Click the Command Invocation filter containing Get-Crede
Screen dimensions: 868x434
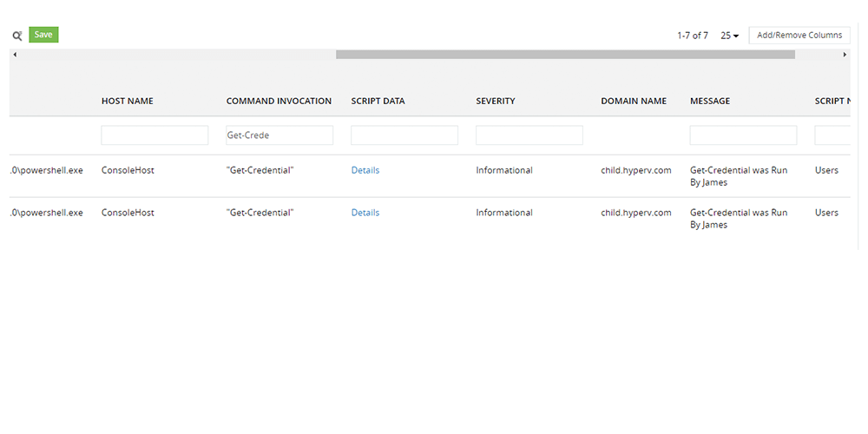pos(279,135)
